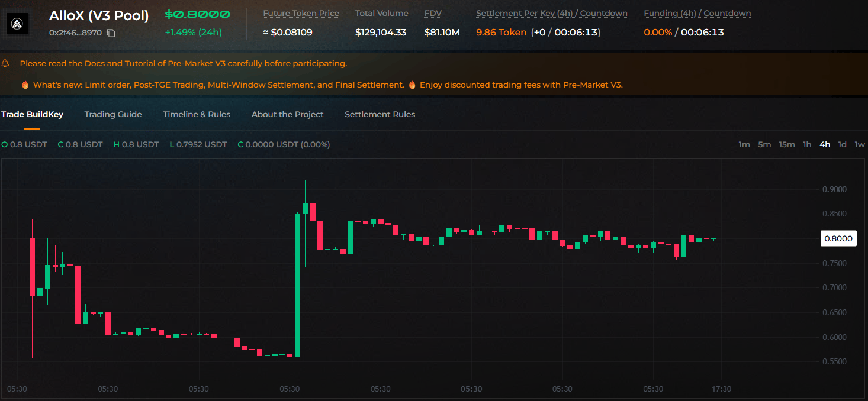Viewport: 868px width, 401px height.
Task: Switch to the Trading Guide tab
Action: pyautogui.click(x=113, y=114)
